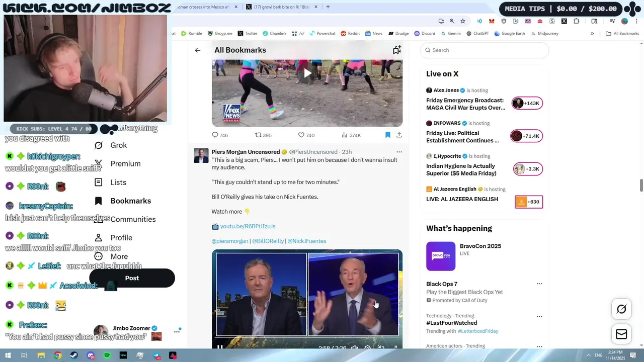644x362 pixels.
Task: Click the zoom magnifier in address bar
Action: (452, 21)
